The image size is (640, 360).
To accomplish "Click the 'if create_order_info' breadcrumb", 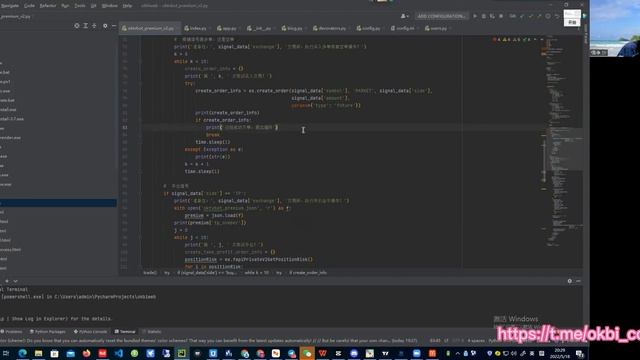I will pyautogui.click(x=308, y=273).
